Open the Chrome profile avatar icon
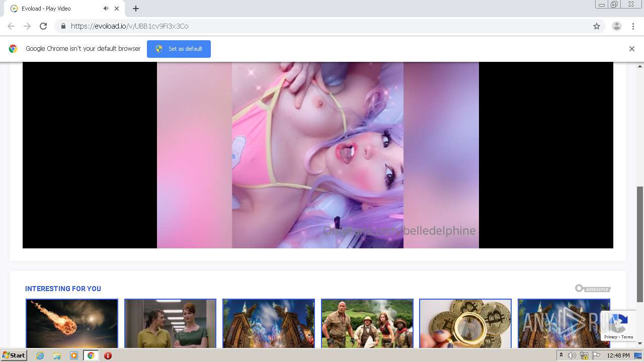Viewport: 644px width, 362px height. coord(617,26)
